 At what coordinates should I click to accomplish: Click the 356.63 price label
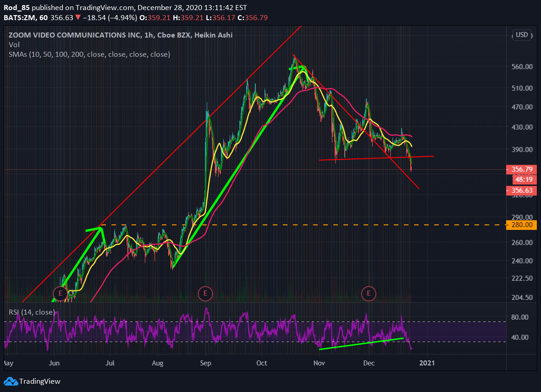click(x=522, y=191)
